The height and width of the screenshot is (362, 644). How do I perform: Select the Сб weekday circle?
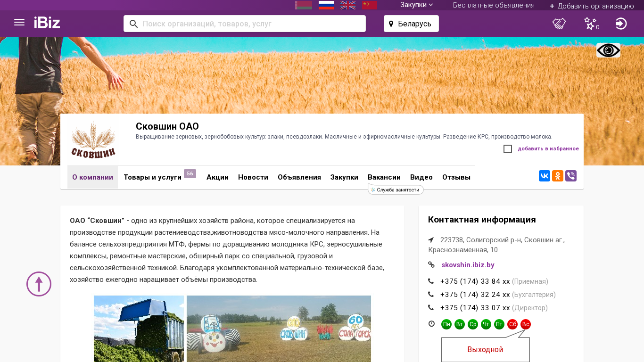[512, 324]
